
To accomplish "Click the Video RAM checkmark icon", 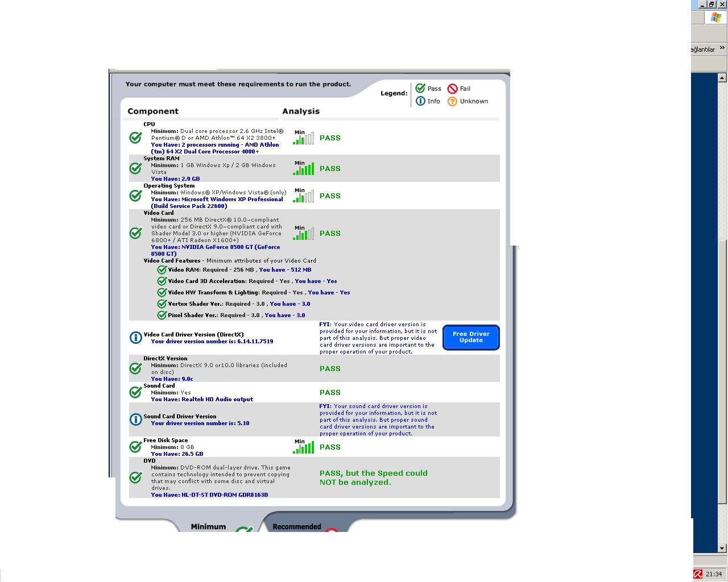I will pos(162,269).
